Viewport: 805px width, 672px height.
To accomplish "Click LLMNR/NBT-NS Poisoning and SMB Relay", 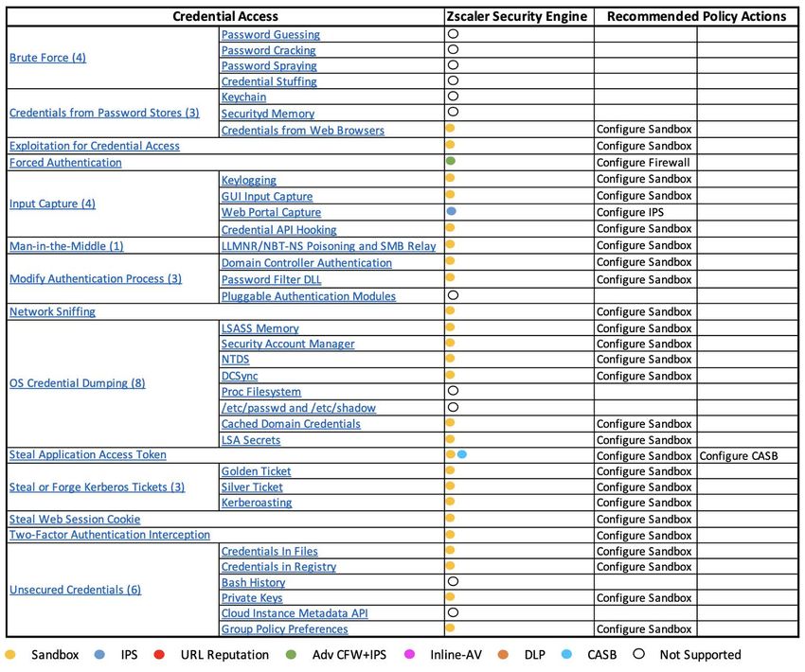I will (329, 246).
